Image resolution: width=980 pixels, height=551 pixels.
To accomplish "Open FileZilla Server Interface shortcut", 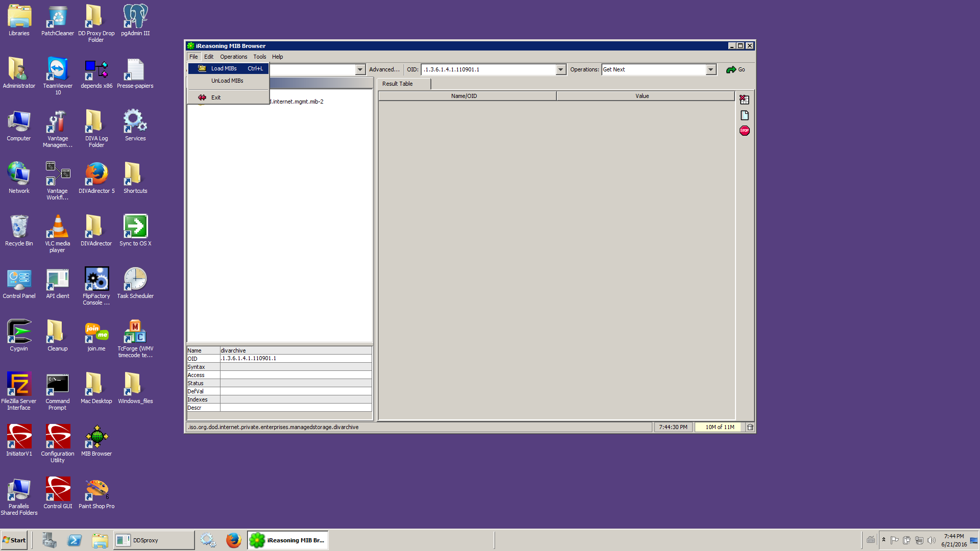I will point(19,391).
